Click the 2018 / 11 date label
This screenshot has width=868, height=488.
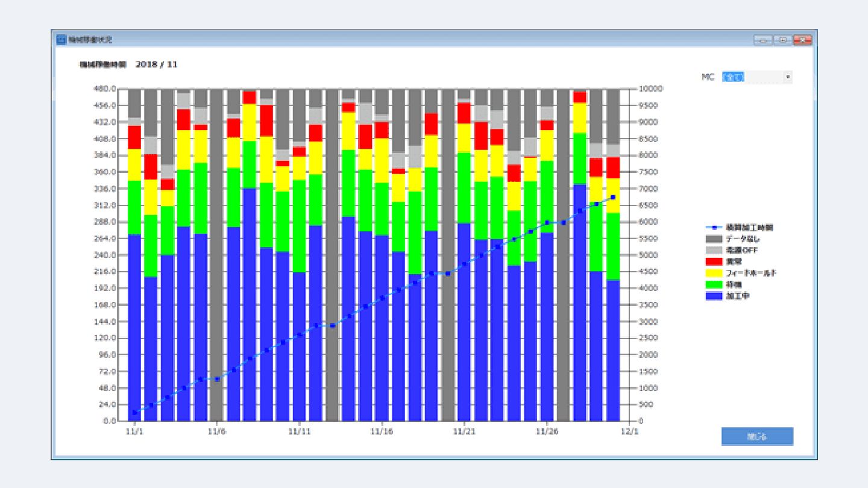click(x=157, y=64)
